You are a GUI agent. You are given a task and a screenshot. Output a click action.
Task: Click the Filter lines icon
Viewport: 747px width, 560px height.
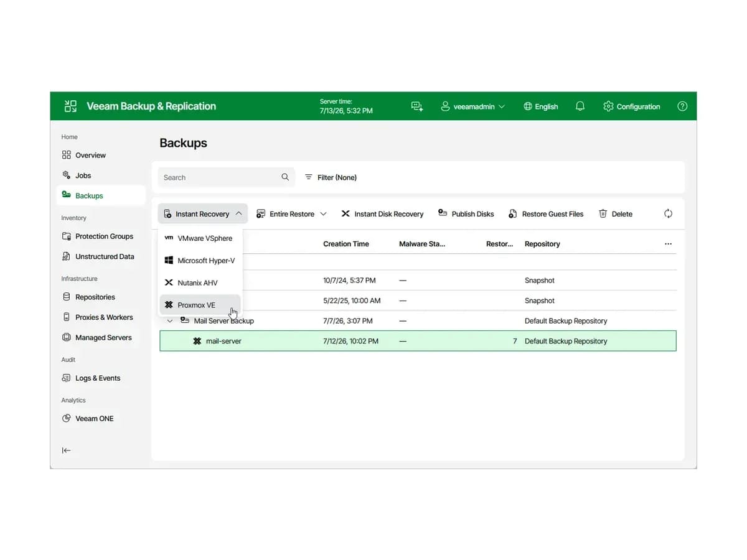pos(309,177)
